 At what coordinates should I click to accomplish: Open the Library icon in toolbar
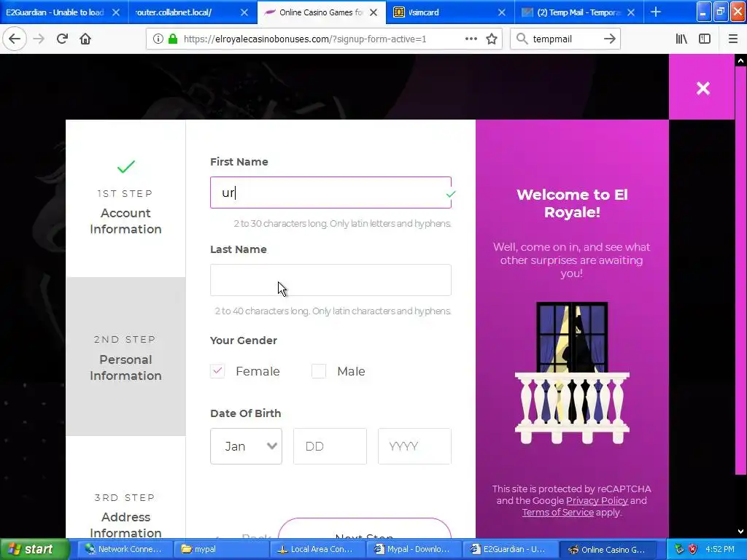681,39
